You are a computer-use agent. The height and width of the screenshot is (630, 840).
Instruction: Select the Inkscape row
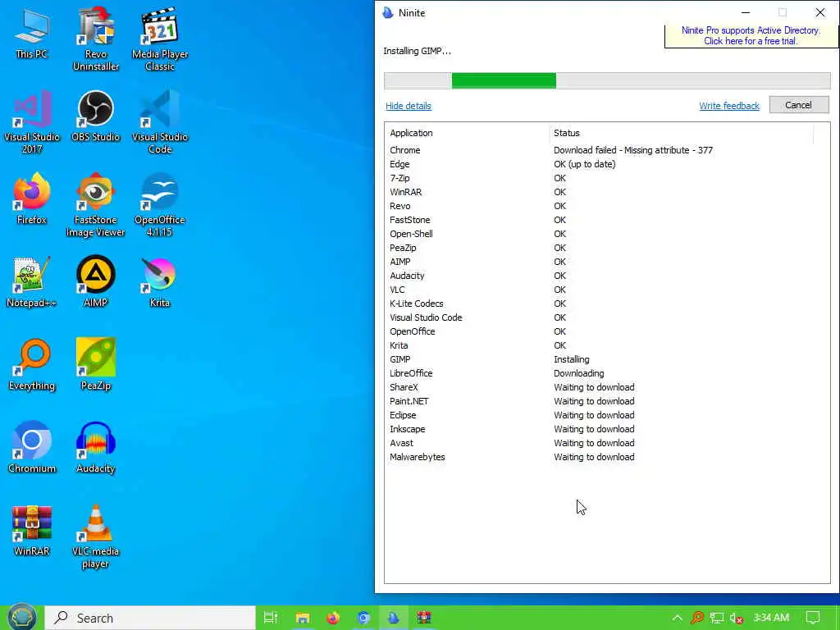click(x=607, y=429)
